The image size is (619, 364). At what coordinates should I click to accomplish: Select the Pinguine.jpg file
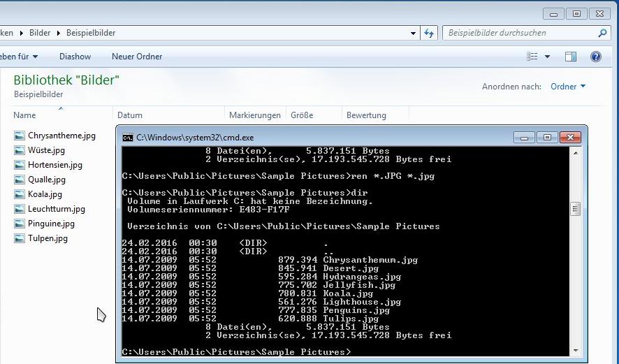50,224
